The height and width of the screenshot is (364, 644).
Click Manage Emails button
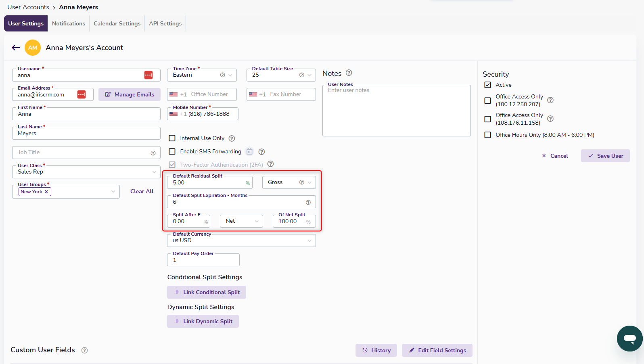[130, 94]
